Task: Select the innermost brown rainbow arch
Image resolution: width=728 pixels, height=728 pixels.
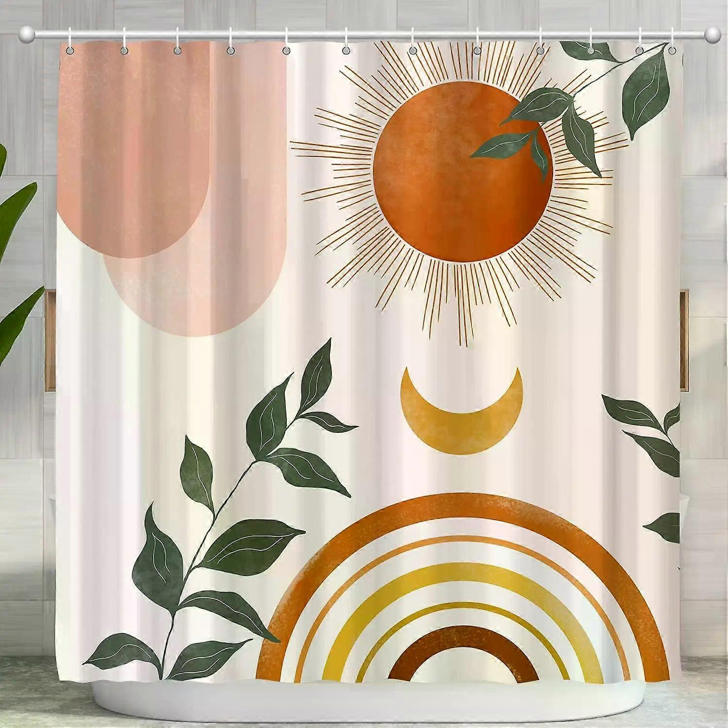Action: (463, 641)
